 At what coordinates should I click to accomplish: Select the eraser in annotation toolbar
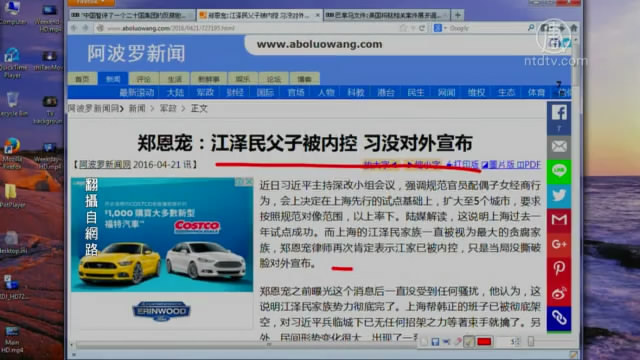[458, 342]
